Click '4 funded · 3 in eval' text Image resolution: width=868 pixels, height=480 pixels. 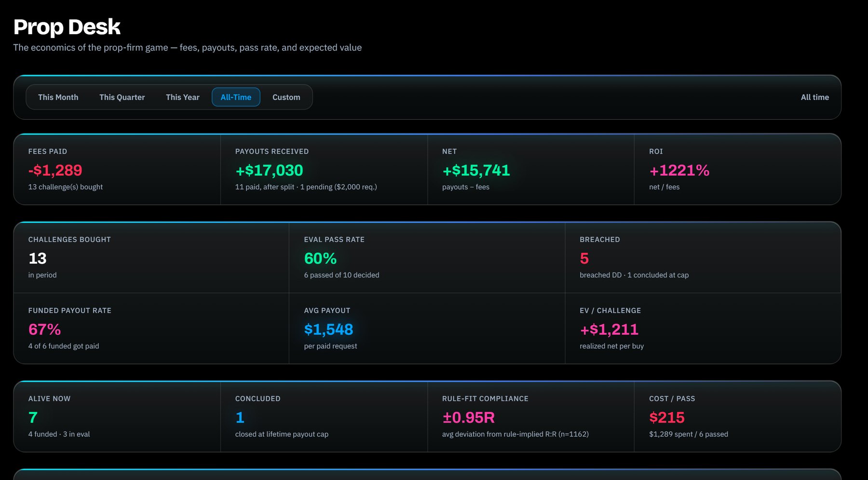click(59, 434)
